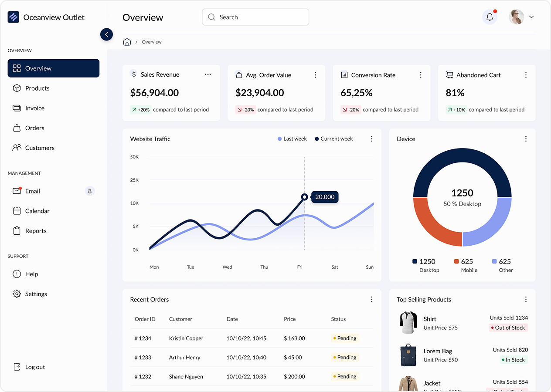Click the Oceanview Outlet logo icon
The height and width of the screenshot is (392, 551).
(14, 17)
